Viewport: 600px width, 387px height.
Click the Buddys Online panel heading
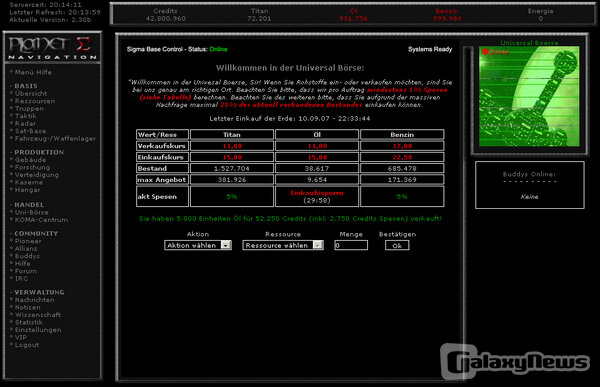tap(529, 174)
